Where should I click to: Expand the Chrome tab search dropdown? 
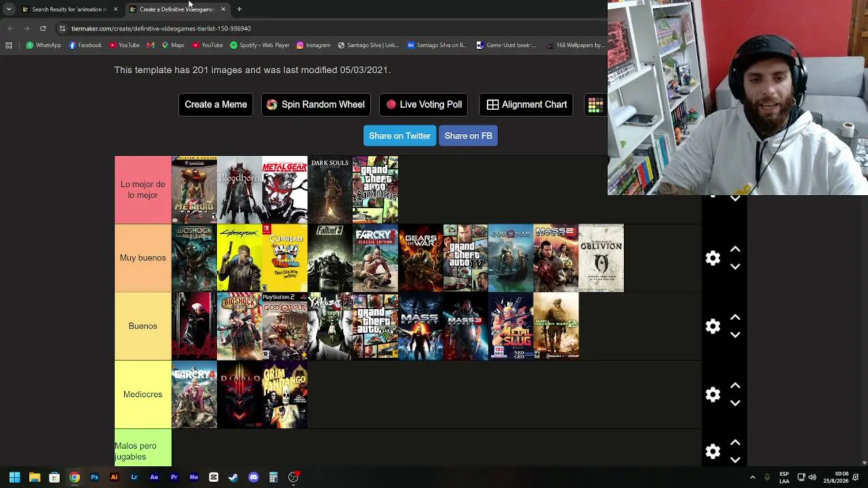(9, 9)
